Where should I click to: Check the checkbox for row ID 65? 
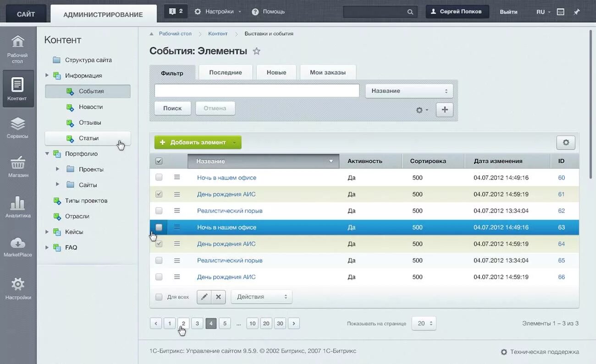[x=159, y=260]
